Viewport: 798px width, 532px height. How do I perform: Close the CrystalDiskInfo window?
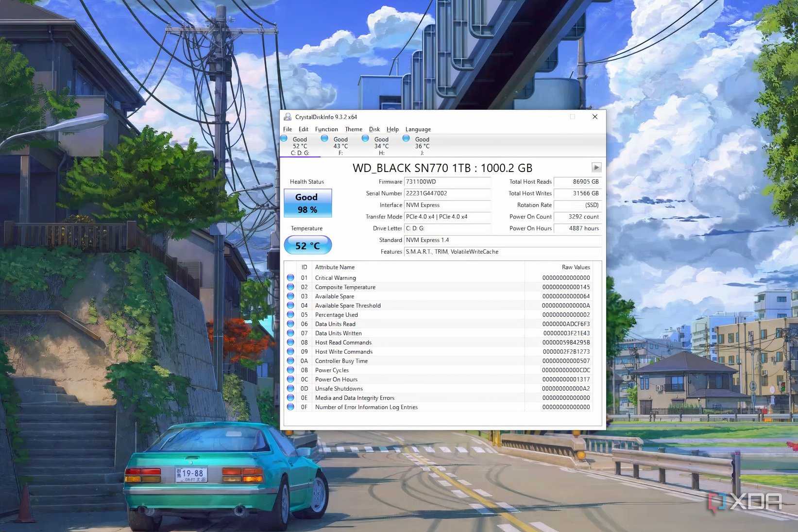click(x=595, y=117)
